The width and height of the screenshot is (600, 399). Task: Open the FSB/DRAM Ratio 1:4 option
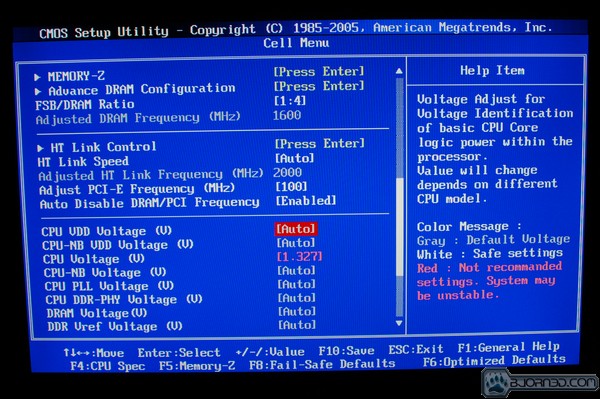pyautogui.click(x=290, y=101)
